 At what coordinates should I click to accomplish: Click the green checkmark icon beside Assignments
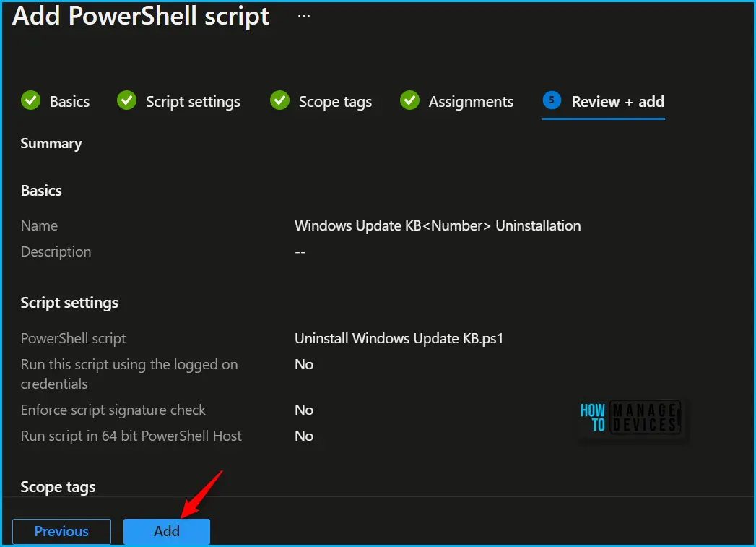410,100
